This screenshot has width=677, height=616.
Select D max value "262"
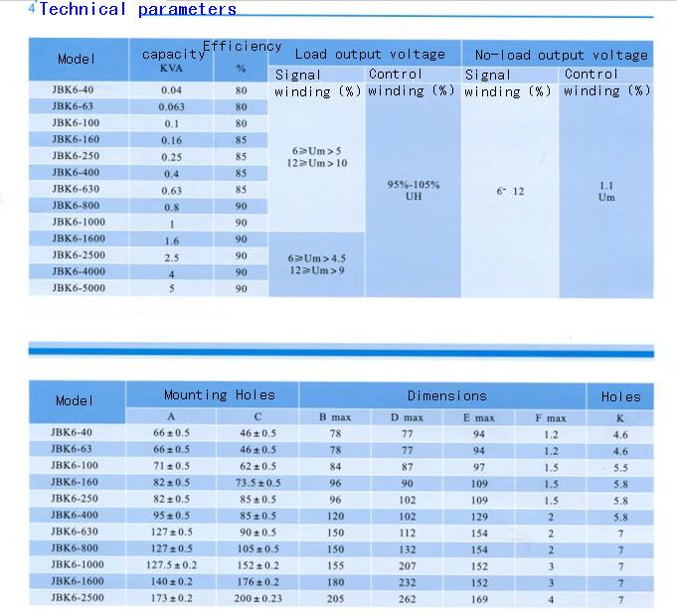click(x=408, y=599)
